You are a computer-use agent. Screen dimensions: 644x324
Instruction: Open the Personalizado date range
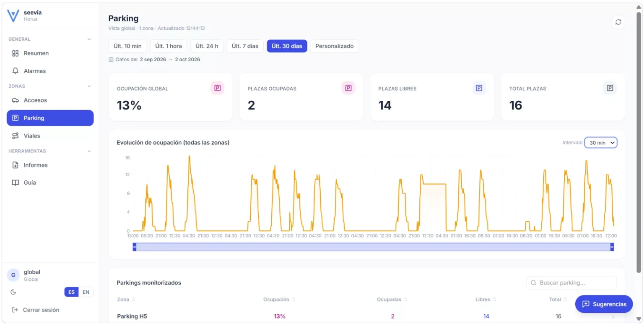[x=335, y=46]
